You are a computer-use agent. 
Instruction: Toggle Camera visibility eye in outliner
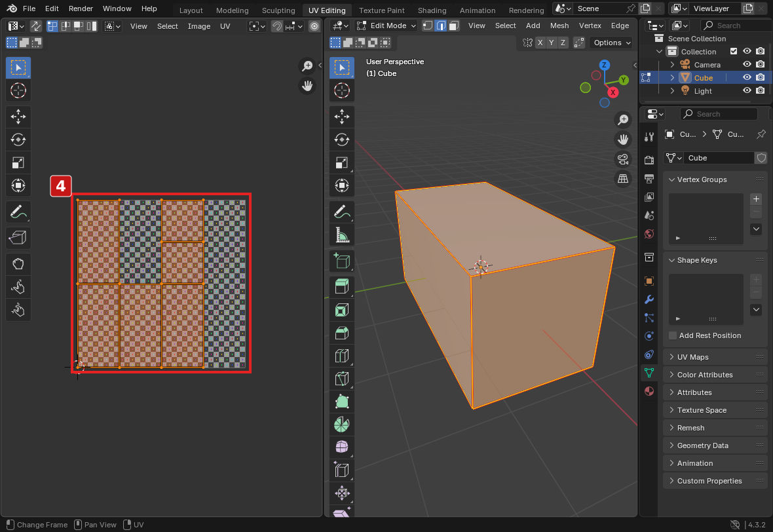[747, 65]
